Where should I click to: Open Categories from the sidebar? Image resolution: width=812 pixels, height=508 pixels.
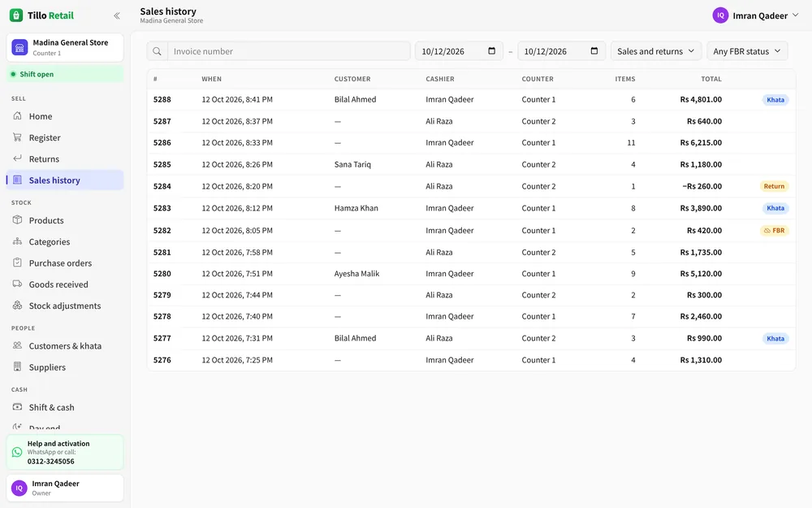pyautogui.click(x=65, y=241)
